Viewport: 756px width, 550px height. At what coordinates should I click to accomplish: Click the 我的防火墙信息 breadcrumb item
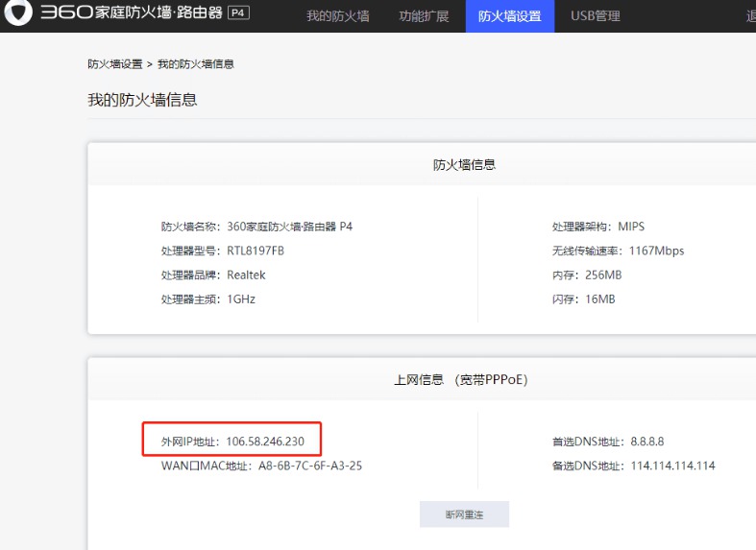tap(196, 64)
